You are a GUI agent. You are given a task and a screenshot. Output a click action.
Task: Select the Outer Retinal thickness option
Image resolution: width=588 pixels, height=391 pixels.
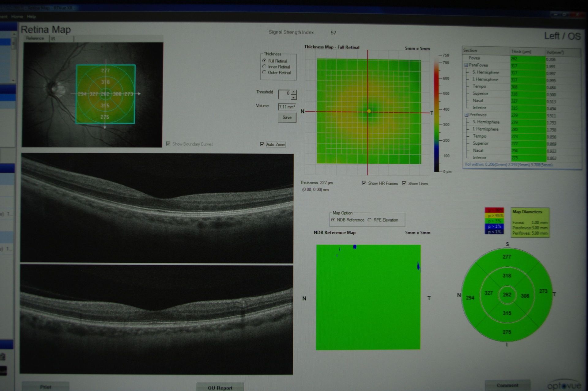[264, 72]
